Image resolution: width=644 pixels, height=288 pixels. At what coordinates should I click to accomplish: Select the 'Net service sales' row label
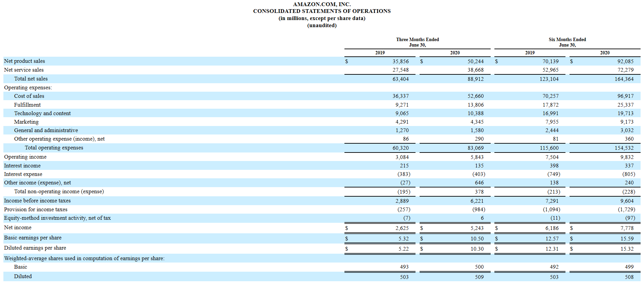pos(24,70)
